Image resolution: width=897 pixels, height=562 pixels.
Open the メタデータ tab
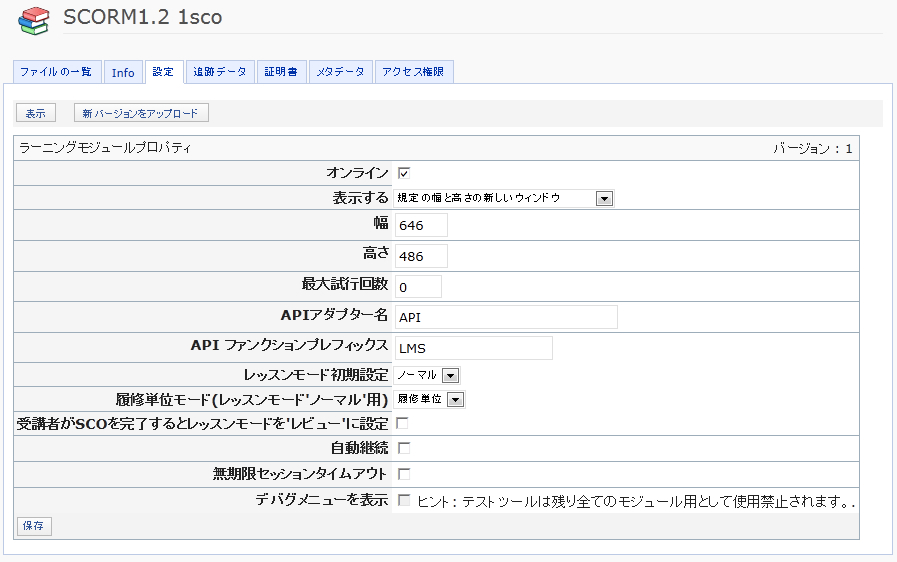[x=340, y=72]
